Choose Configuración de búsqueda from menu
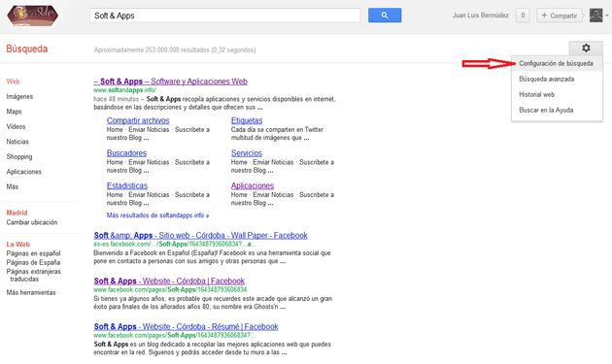Screen dimensions: 612x364 point(557,63)
